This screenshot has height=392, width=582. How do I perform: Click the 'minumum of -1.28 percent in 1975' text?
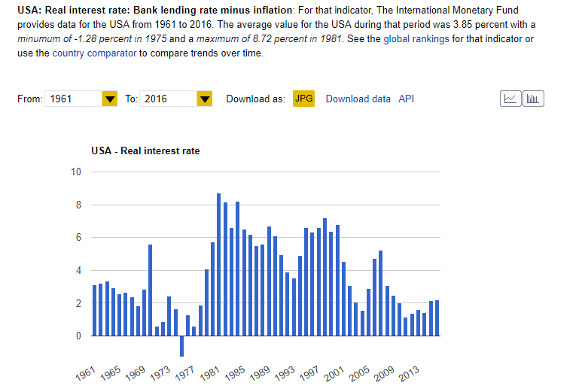[92, 39]
